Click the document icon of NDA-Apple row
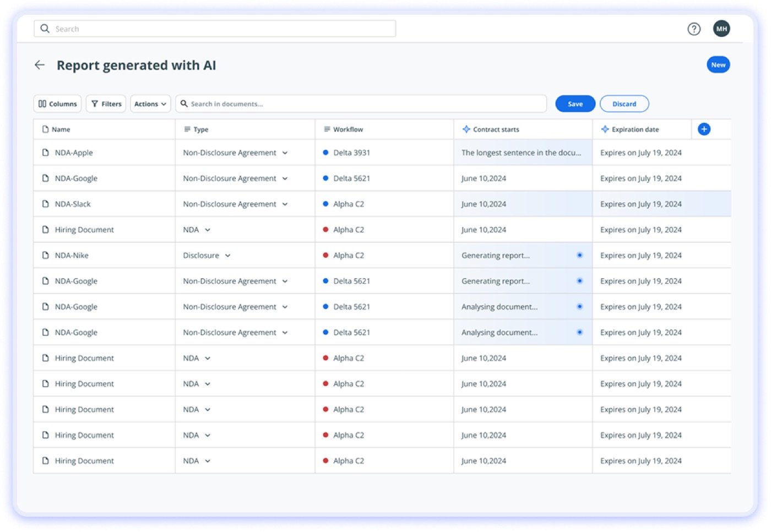Screen dimensions: 771x532 (46, 153)
